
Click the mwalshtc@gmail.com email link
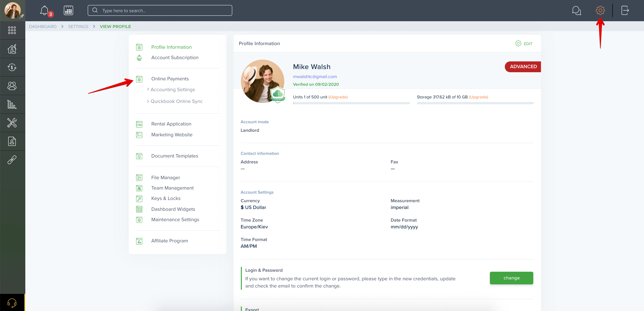(315, 77)
